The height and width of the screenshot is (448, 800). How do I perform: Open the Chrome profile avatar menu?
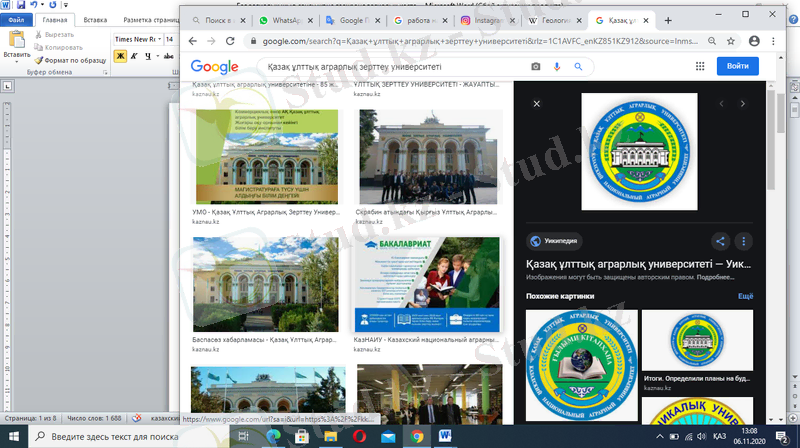(x=754, y=41)
